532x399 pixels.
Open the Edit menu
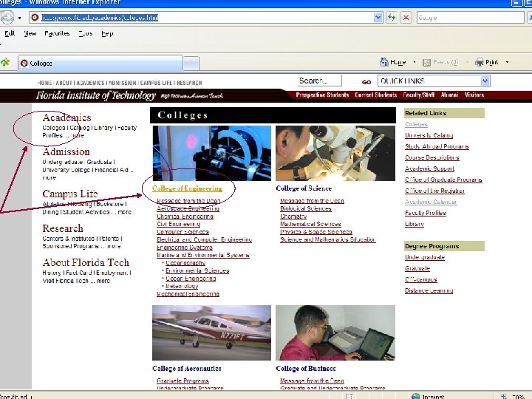[10, 33]
